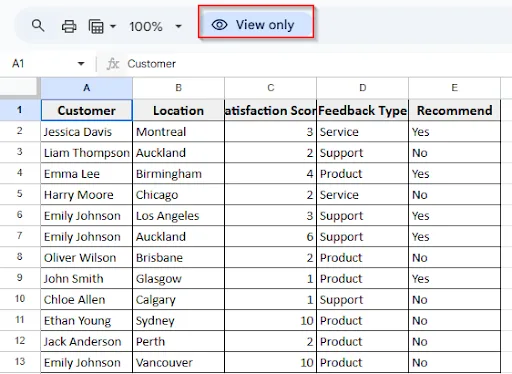Select the Oliver Wilson cell
Screen dimensions: 512x374
pyautogui.click(x=87, y=258)
